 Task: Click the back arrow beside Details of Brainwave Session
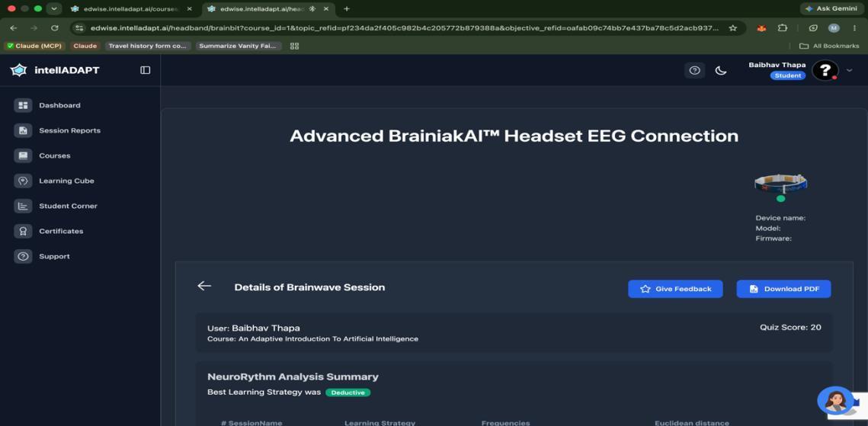pyautogui.click(x=204, y=286)
